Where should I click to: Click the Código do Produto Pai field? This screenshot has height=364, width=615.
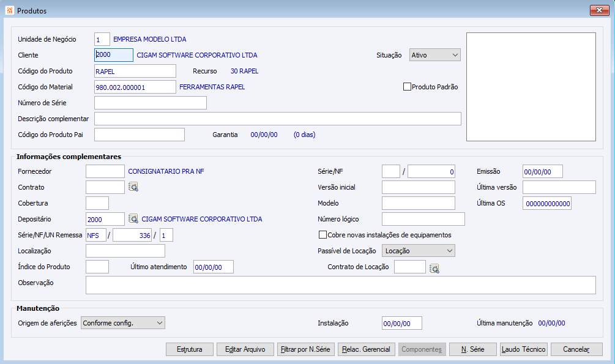[140, 135]
